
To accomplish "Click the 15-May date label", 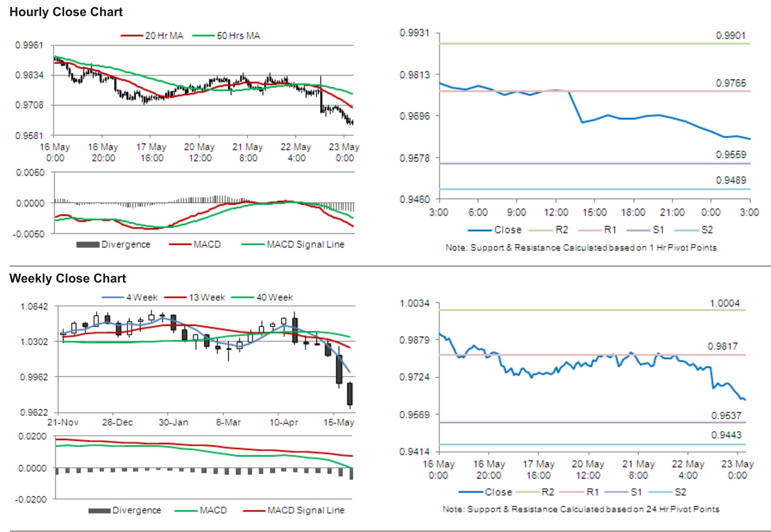I will pyautogui.click(x=339, y=422).
